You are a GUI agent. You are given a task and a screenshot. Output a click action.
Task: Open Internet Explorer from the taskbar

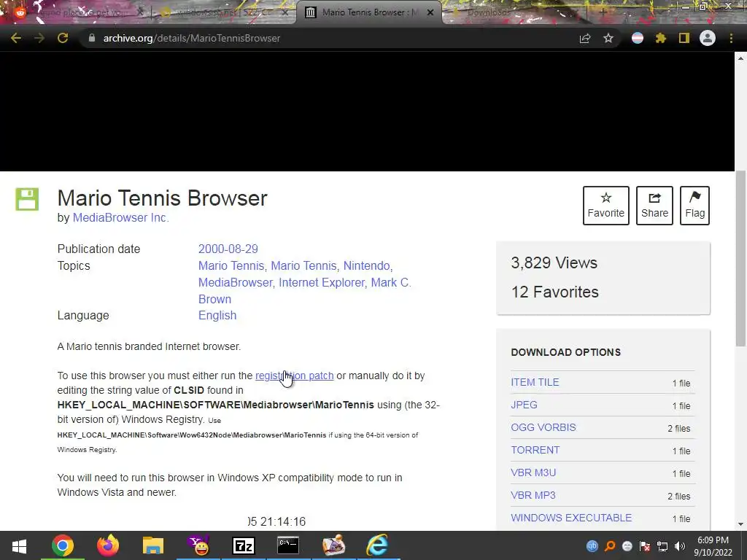(377, 545)
